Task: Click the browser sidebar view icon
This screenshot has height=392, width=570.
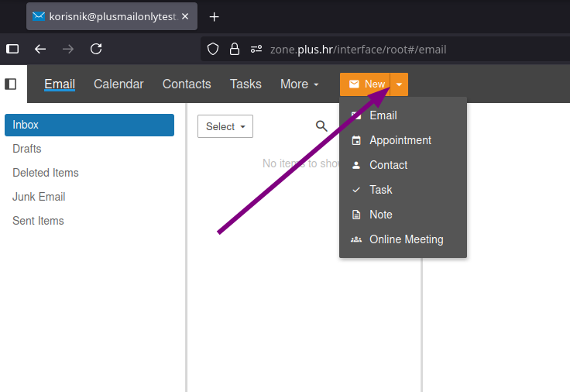Action: [12, 49]
